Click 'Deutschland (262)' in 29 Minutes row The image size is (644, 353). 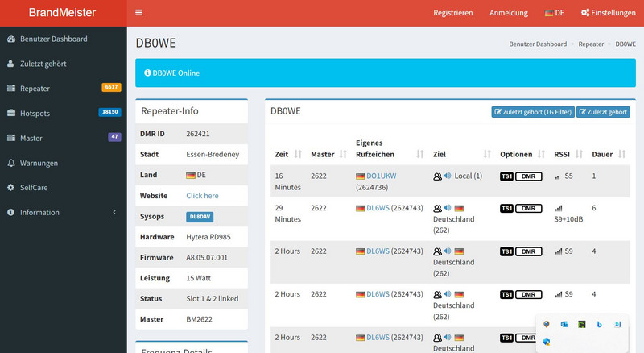click(453, 225)
